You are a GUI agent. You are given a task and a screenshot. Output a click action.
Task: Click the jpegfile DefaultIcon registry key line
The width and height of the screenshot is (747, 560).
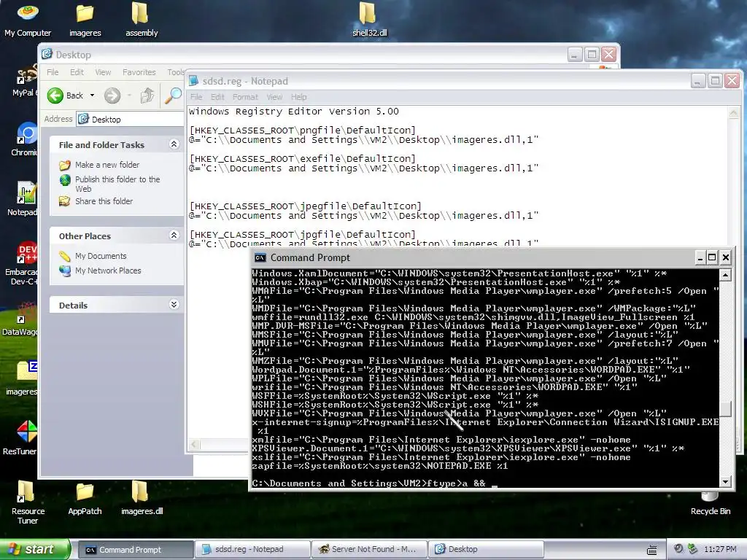[306, 206]
